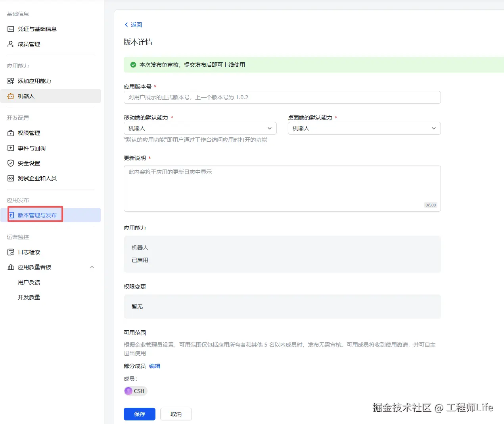Collapse the 应用质量看板 section chevron
Screen dimensions: 504x424
[x=92, y=267]
